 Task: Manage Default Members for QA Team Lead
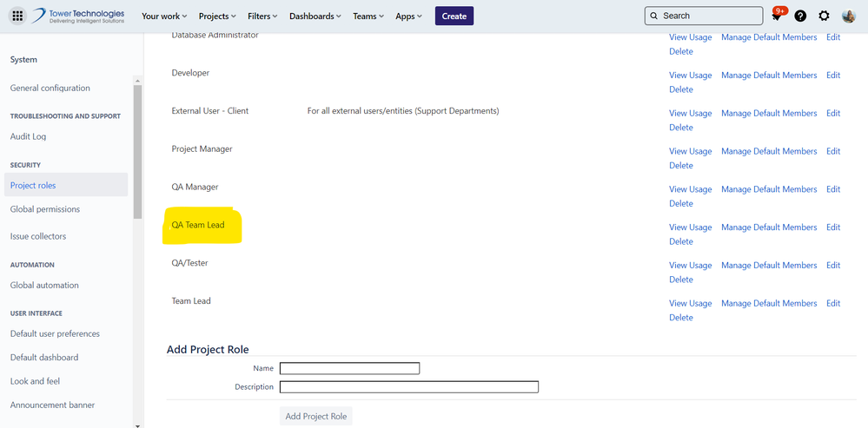(769, 227)
